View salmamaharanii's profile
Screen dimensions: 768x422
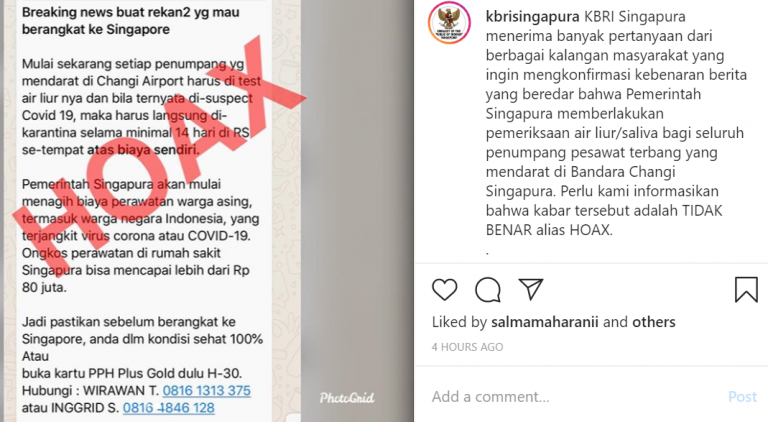click(545, 322)
